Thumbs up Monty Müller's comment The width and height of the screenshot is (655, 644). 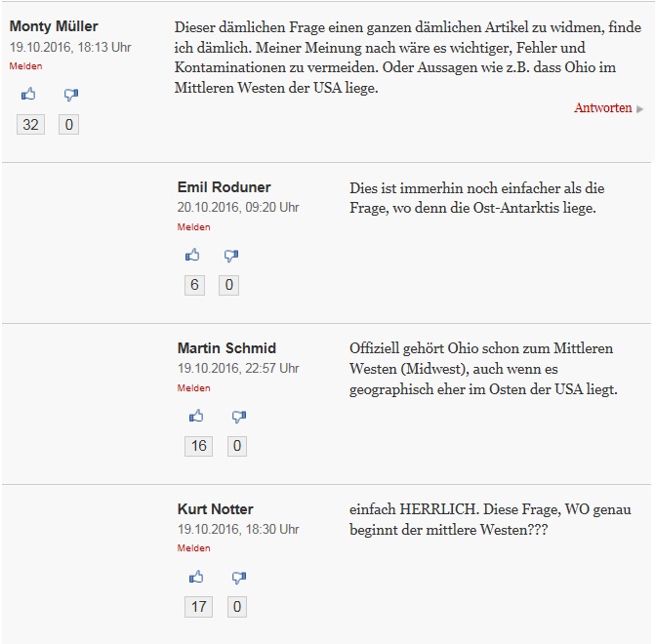pyautogui.click(x=27, y=95)
